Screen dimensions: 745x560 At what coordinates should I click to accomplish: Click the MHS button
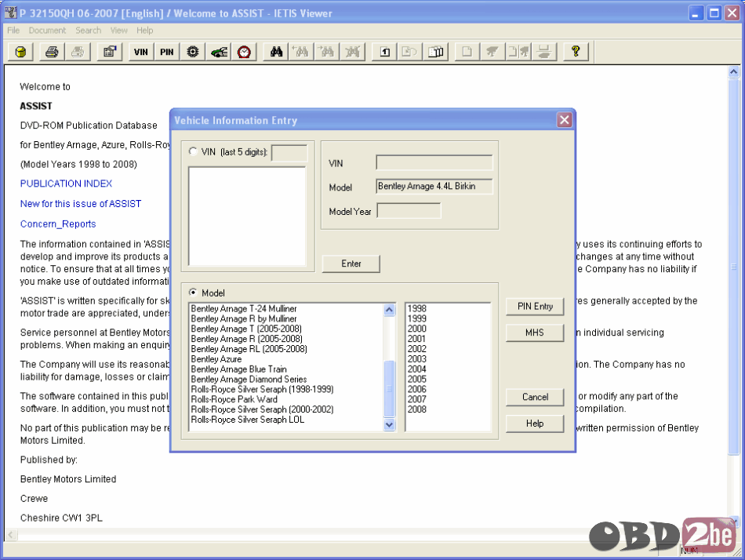pyautogui.click(x=535, y=333)
